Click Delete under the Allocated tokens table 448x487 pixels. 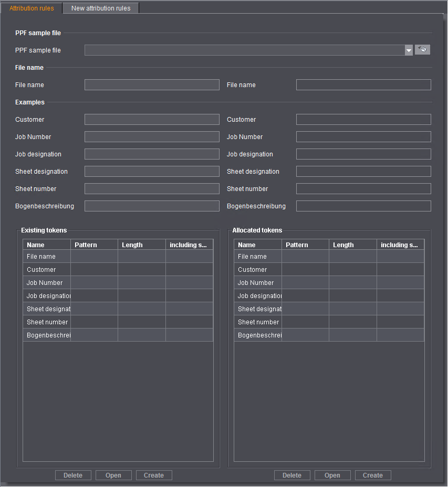(x=292, y=475)
